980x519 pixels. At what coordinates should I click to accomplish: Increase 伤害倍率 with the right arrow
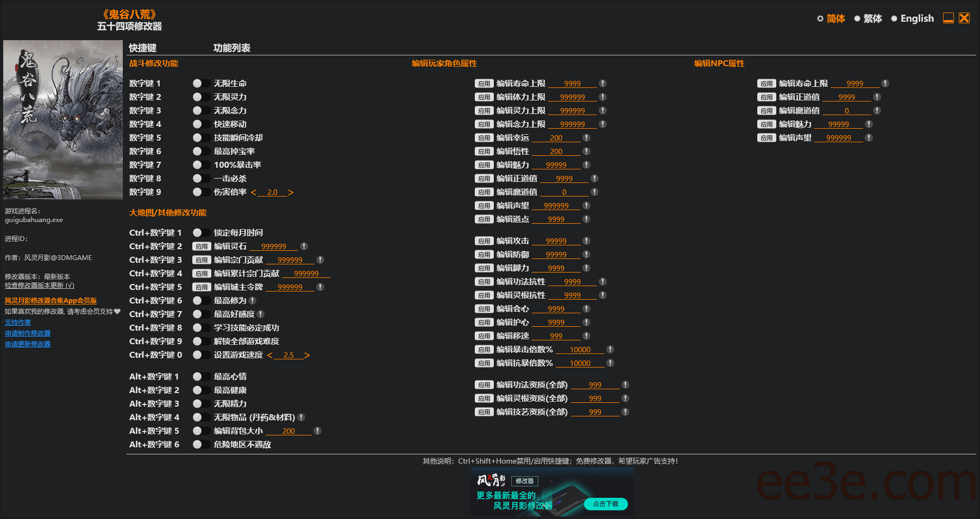[x=291, y=193]
